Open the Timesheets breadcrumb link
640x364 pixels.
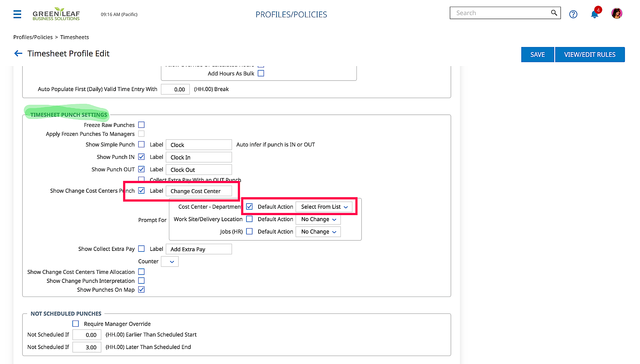[75, 37]
